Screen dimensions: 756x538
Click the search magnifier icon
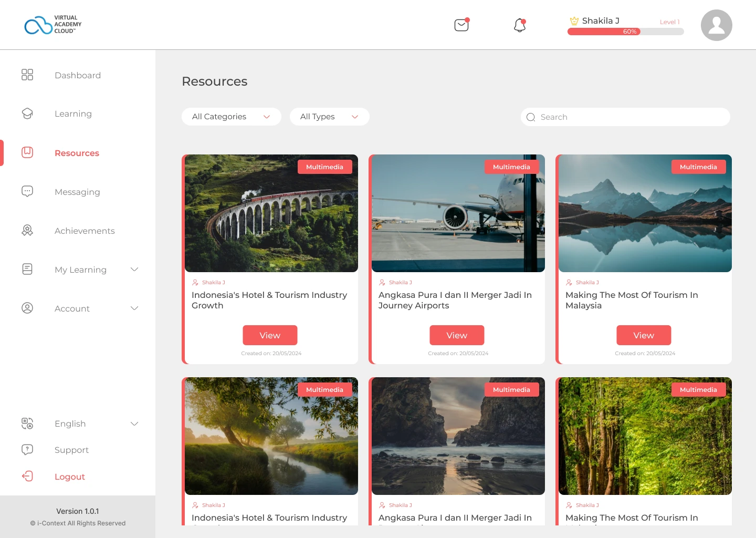pyautogui.click(x=531, y=117)
